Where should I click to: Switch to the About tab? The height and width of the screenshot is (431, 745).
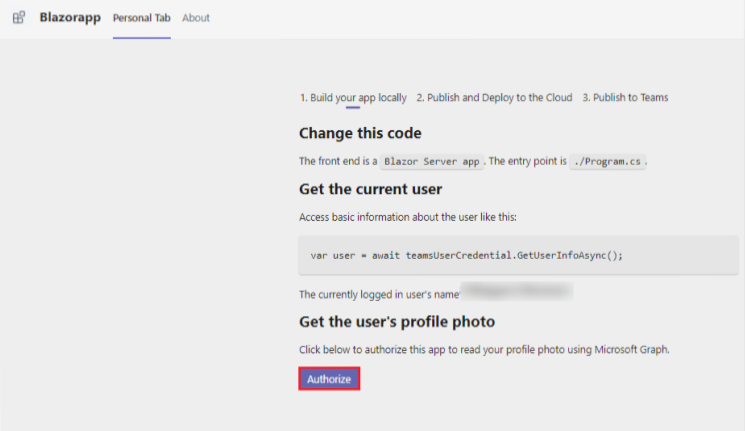(196, 18)
